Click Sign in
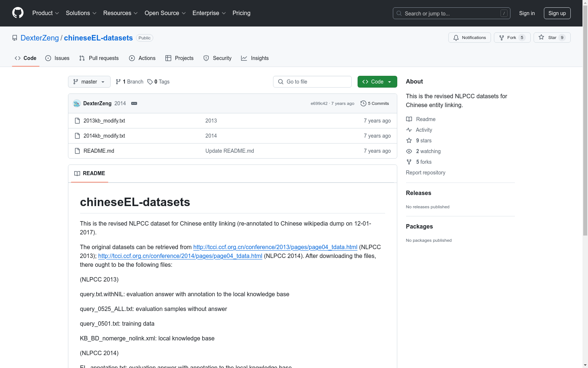The height and width of the screenshot is (368, 588). tap(527, 13)
